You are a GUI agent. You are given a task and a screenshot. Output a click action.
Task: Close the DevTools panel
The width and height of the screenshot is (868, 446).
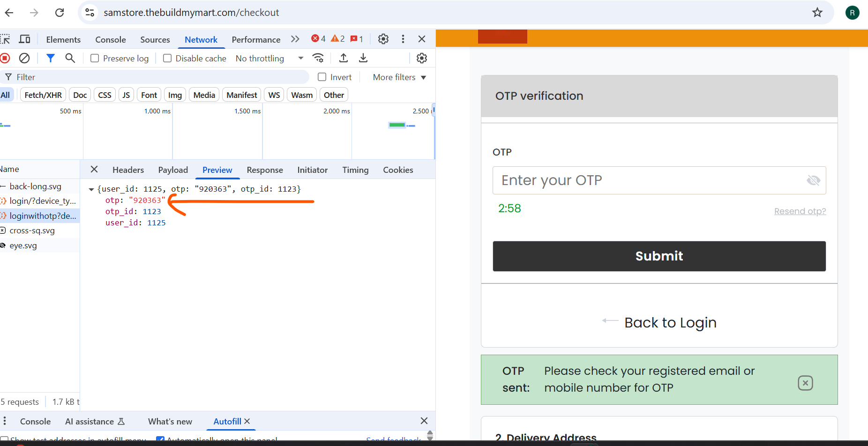tap(422, 39)
